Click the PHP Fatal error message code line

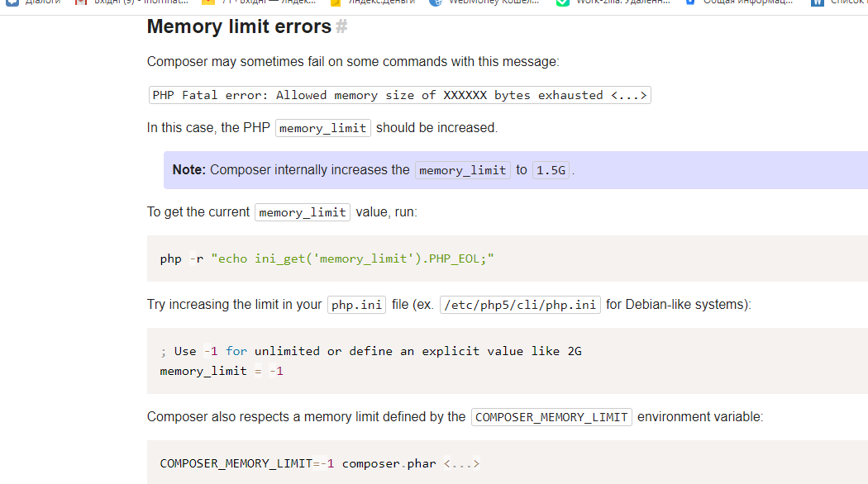click(399, 95)
